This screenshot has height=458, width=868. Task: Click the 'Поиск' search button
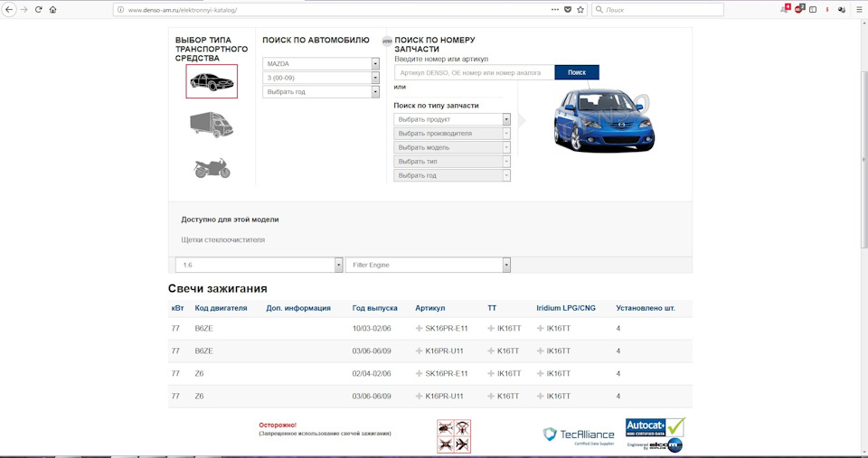(x=577, y=72)
